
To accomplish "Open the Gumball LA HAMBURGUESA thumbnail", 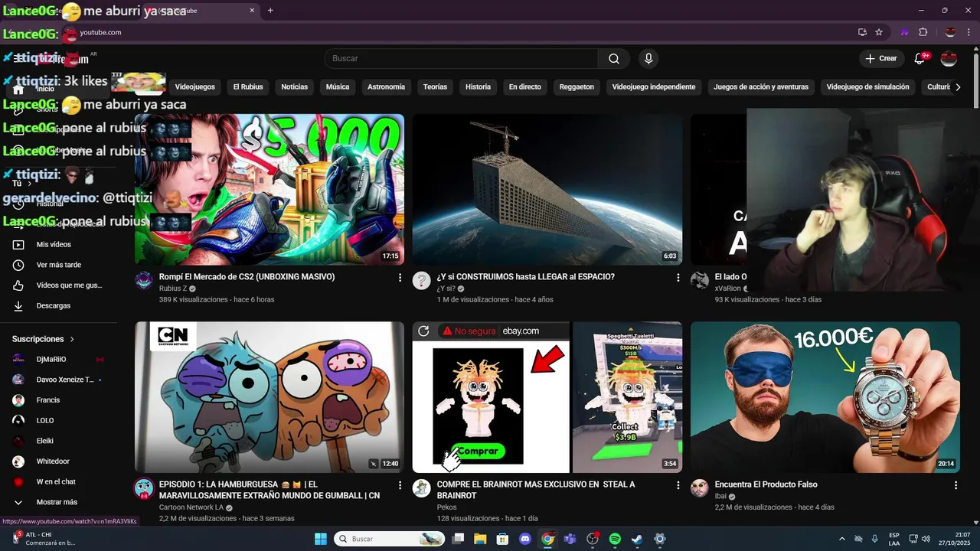I will coord(269,397).
